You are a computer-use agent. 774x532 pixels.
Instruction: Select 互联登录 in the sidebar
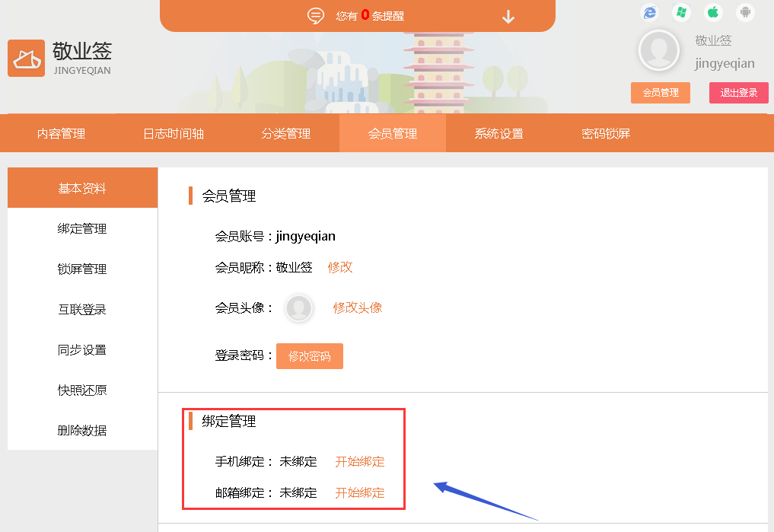(x=82, y=309)
